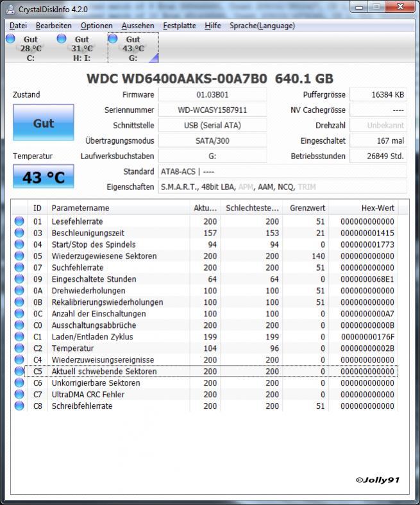Click the ID column header
Viewport: 420px width, 505px height.
(x=37, y=208)
